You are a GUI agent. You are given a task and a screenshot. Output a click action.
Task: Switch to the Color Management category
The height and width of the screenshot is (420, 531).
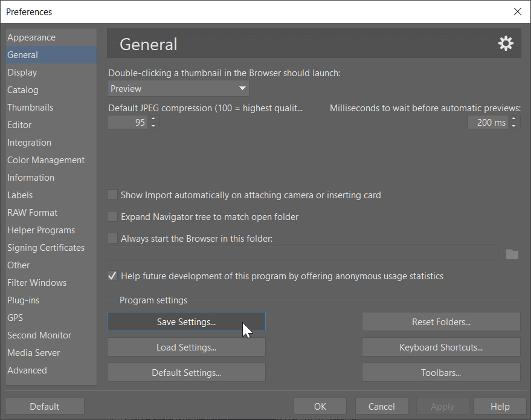point(46,160)
